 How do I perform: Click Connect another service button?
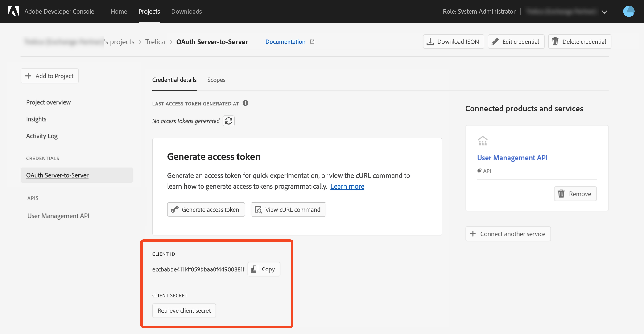pos(508,234)
